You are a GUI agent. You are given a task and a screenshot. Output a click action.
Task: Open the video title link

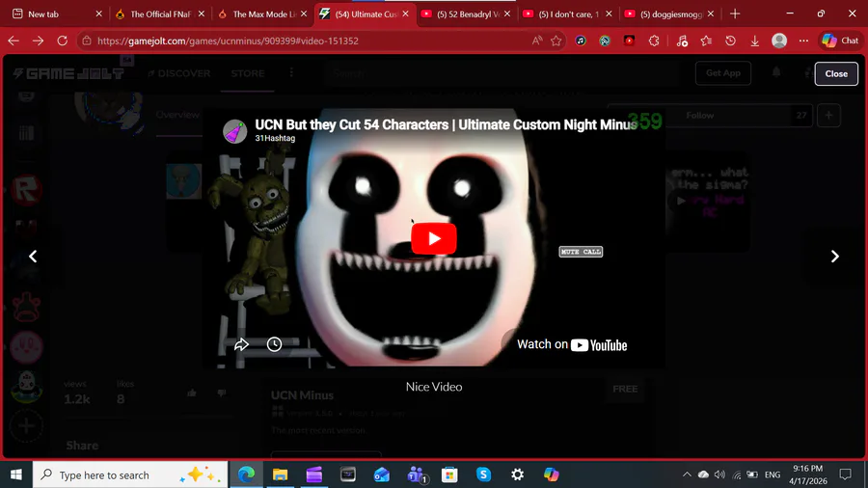(446, 124)
